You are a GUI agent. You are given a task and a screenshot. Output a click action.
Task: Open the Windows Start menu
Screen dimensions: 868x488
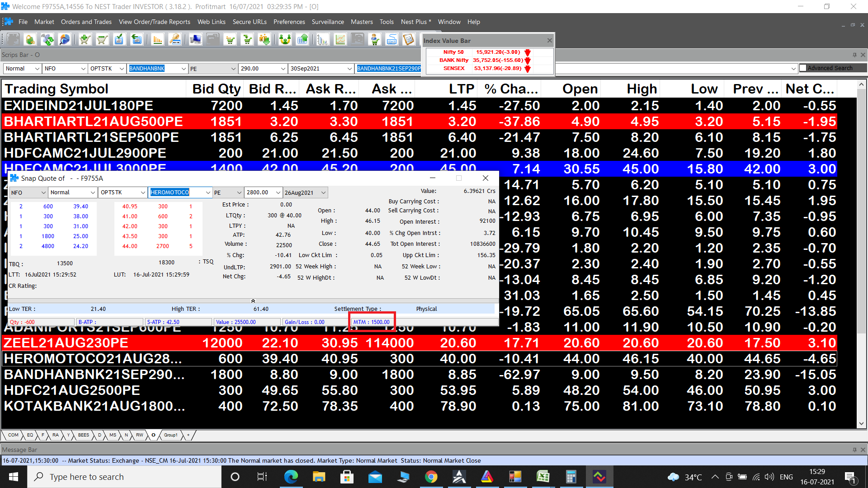[14, 477]
